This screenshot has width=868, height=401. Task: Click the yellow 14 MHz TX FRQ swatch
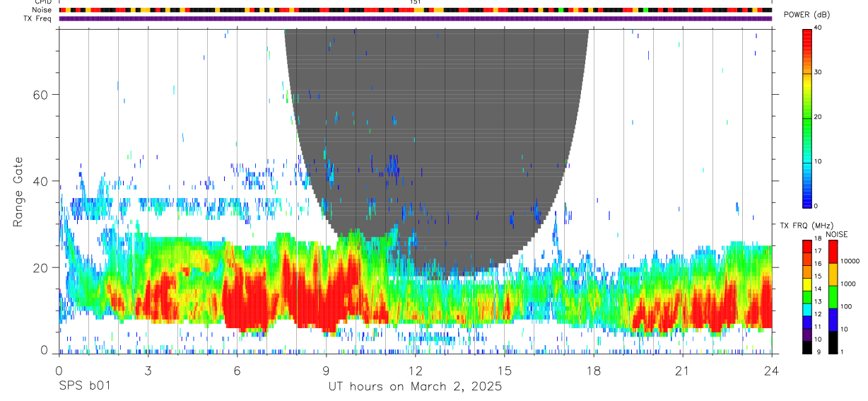pyautogui.click(x=807, y=284)
